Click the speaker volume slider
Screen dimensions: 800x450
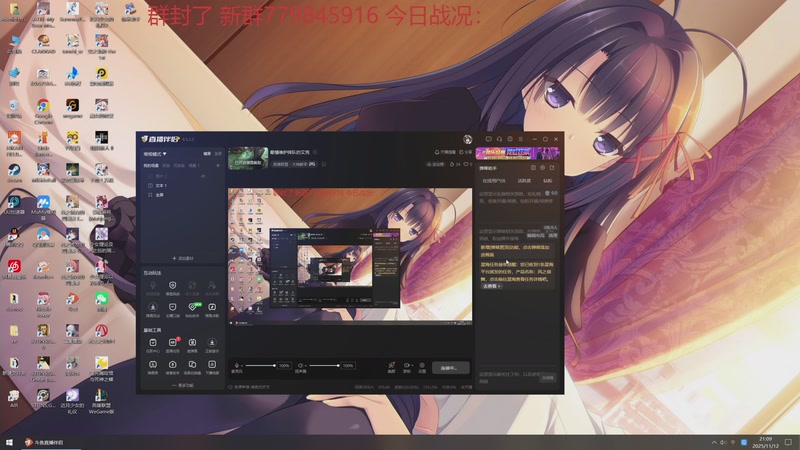324,365
